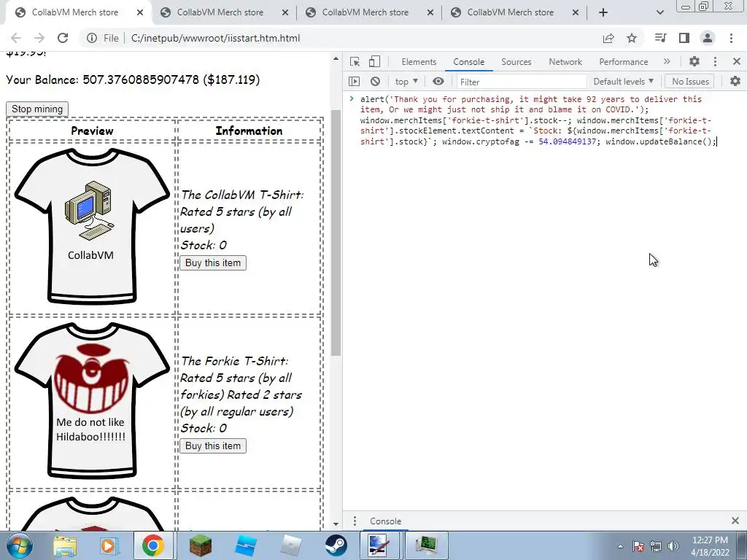Click the scrollbar down arrow
The width and height of the screenshot is (747, 560).
point(336,524)
